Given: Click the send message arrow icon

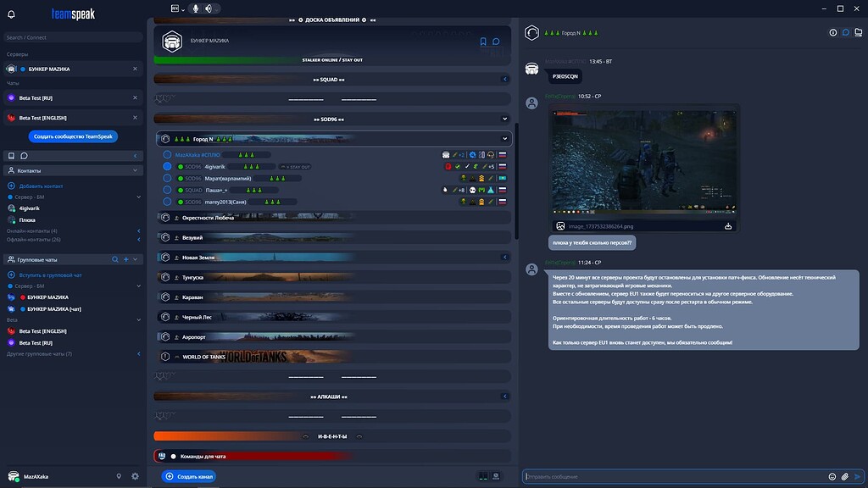Looking at the screenshot, I should click(x=857, y=476).
